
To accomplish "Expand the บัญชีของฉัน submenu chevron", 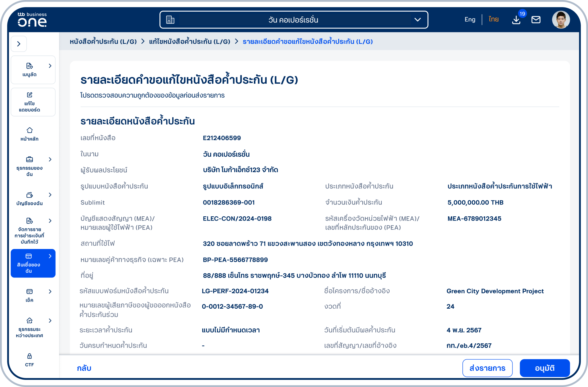I will (x=50, y=195).
